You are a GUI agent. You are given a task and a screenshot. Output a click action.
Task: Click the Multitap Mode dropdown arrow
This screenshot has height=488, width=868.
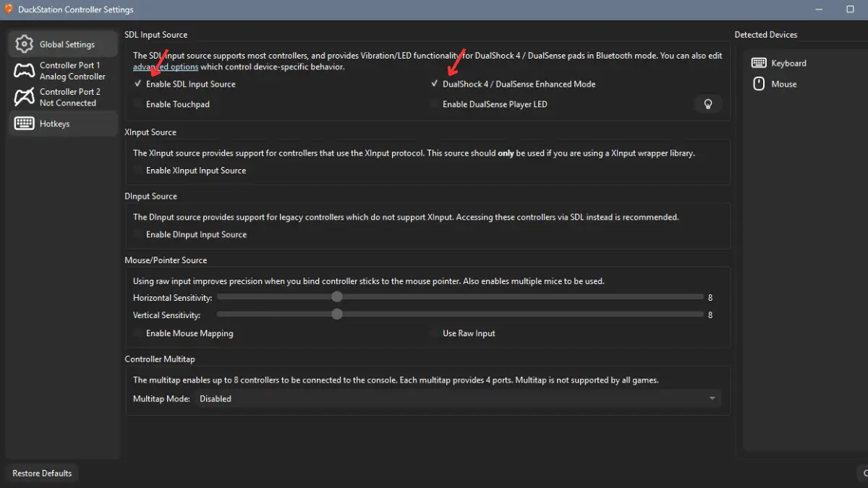tap(712, 398)
